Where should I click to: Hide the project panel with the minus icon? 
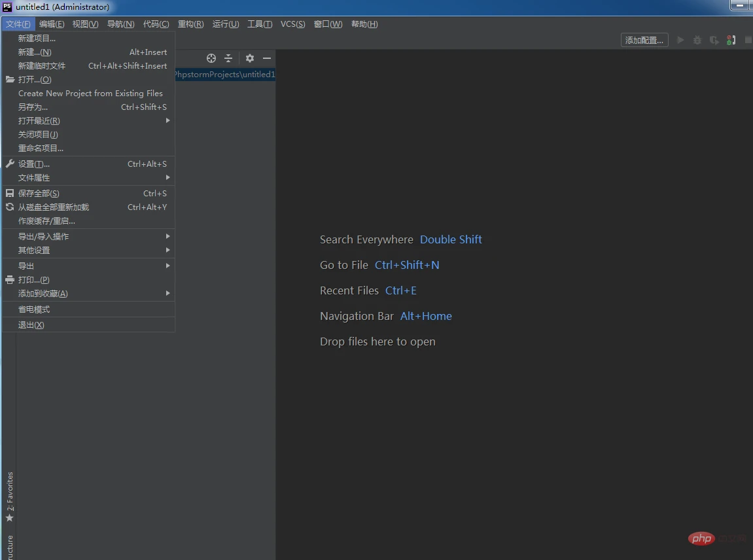point(267,58)
